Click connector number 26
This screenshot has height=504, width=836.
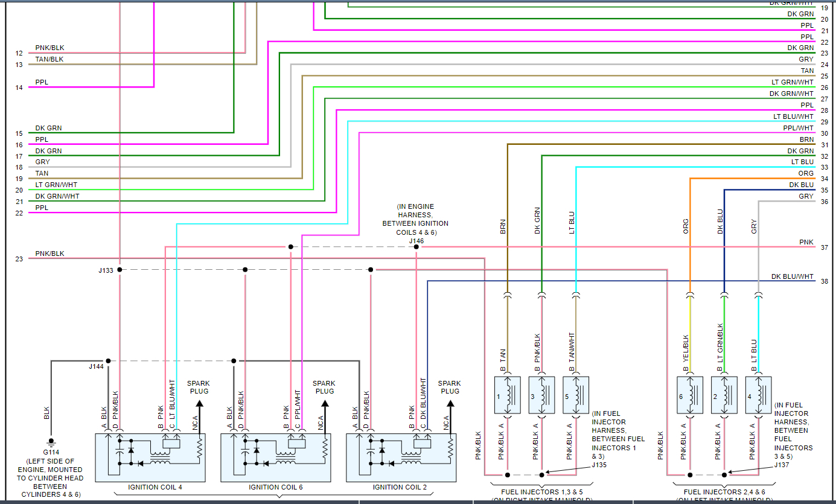[x=825, y=88]
